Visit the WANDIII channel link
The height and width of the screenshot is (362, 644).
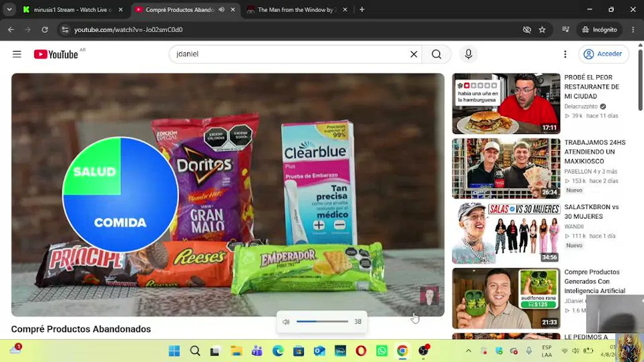point(574,227)
